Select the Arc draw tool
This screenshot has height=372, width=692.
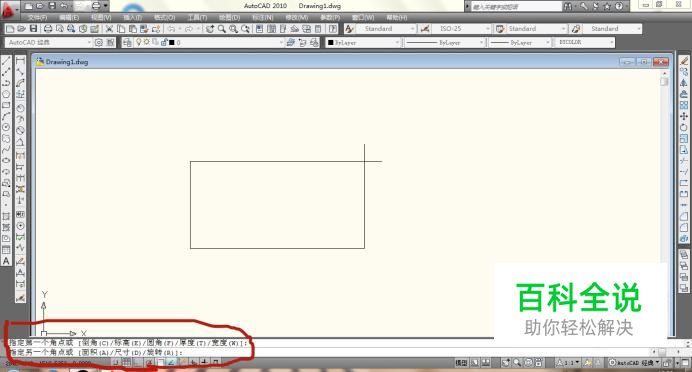(6, 116)
